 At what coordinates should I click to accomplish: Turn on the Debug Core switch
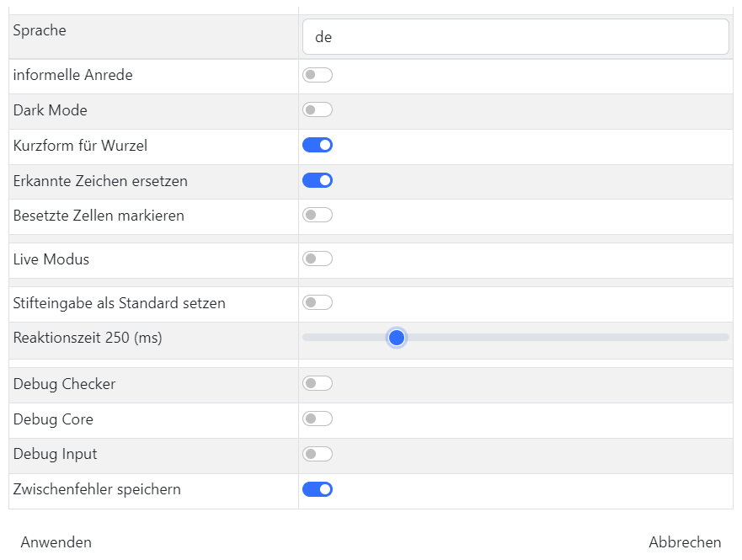(318, 419)
